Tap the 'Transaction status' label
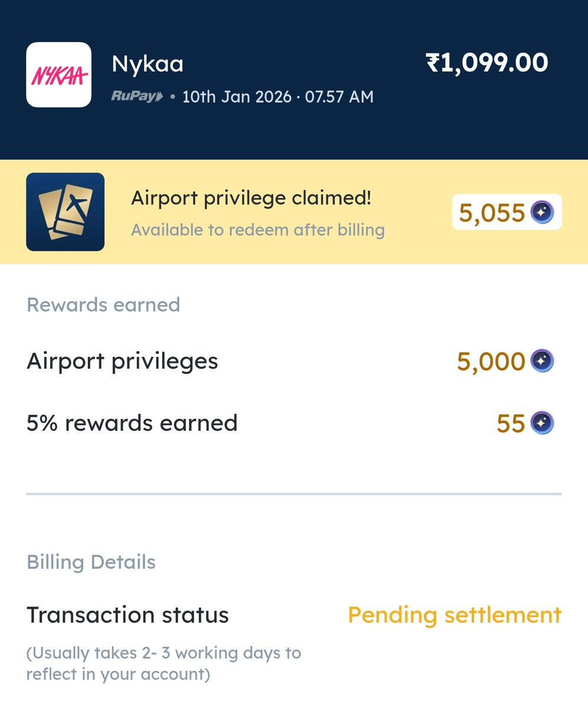Viewport: 588px width, 708px height. pyautogui.click(x=127, y=615)
